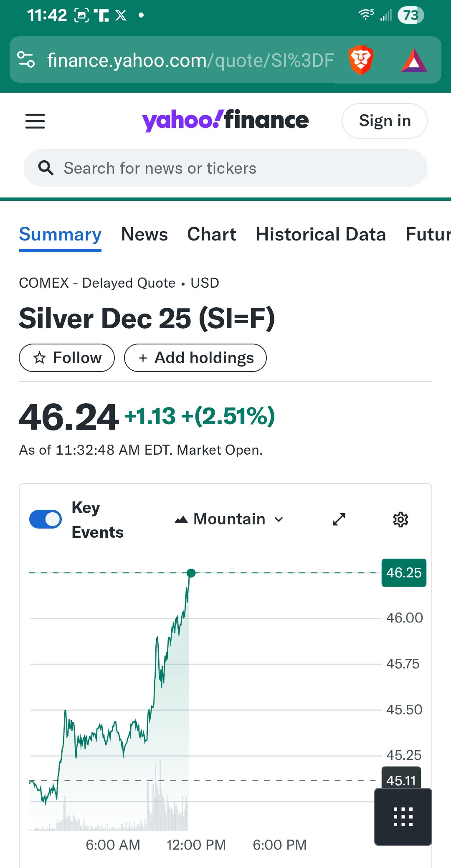This screenshot has height=868, width=451.
Task: Tap the Yahoo Finance logo
Action: [x=225, y=120]
